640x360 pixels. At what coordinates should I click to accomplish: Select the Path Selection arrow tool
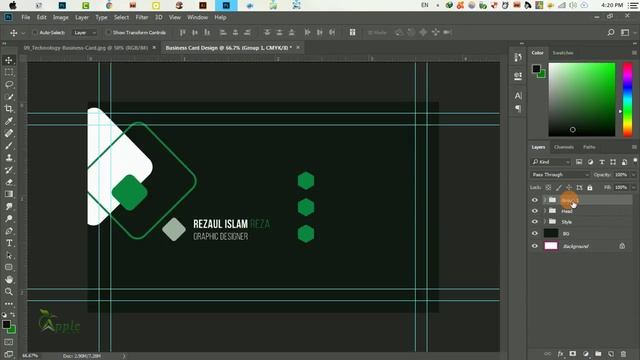pyautogui.click(x=9, y=256)
